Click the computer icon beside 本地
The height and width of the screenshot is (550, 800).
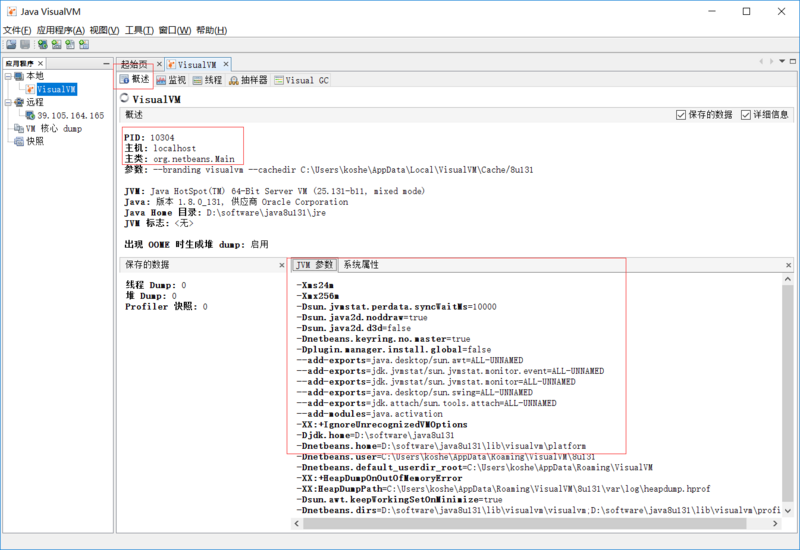(19, 76)
